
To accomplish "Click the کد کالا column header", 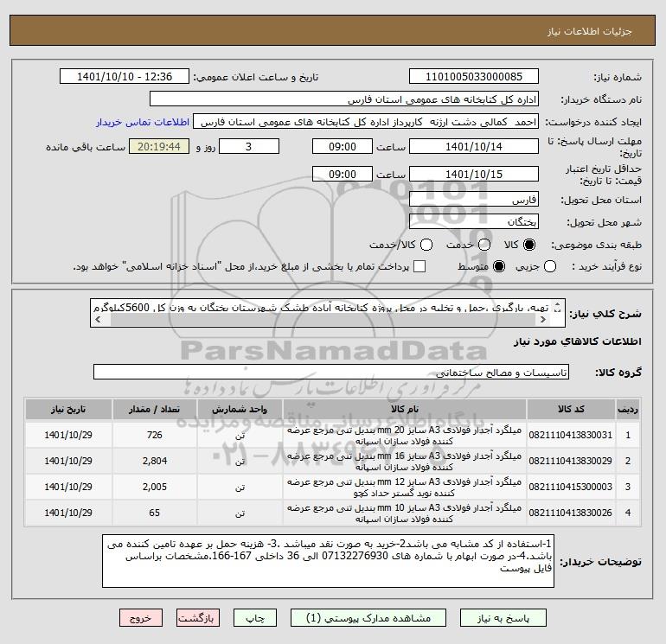I will click(x=571, y=409).
